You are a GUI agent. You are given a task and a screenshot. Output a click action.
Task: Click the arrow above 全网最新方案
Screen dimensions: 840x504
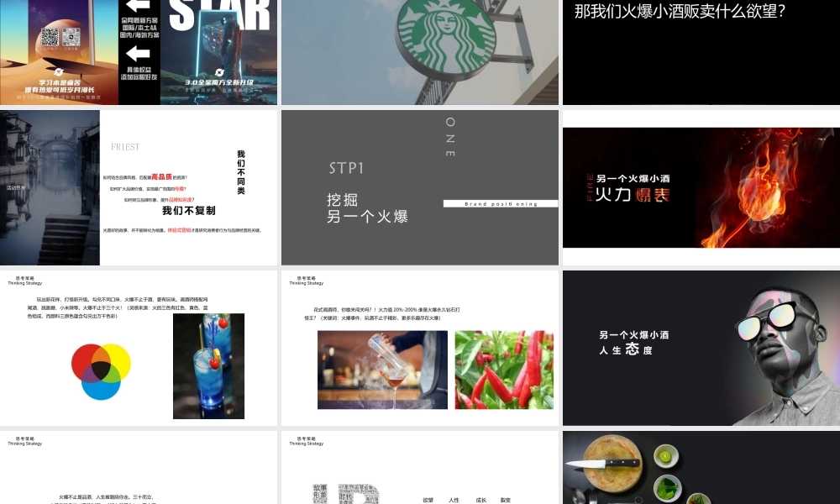pyautogui.click(x=139, y=7)
